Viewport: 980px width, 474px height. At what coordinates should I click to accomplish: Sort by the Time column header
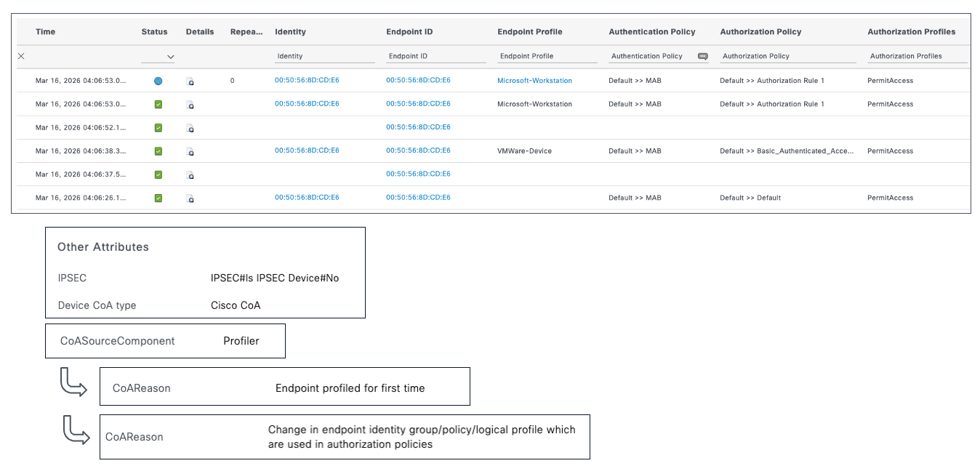pyautogui.click(x=45, y=32)
